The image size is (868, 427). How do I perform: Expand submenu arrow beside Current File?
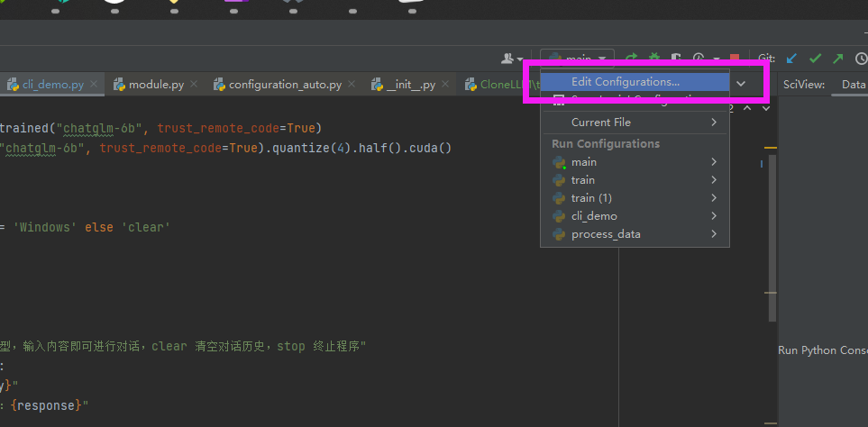(714, 123)
